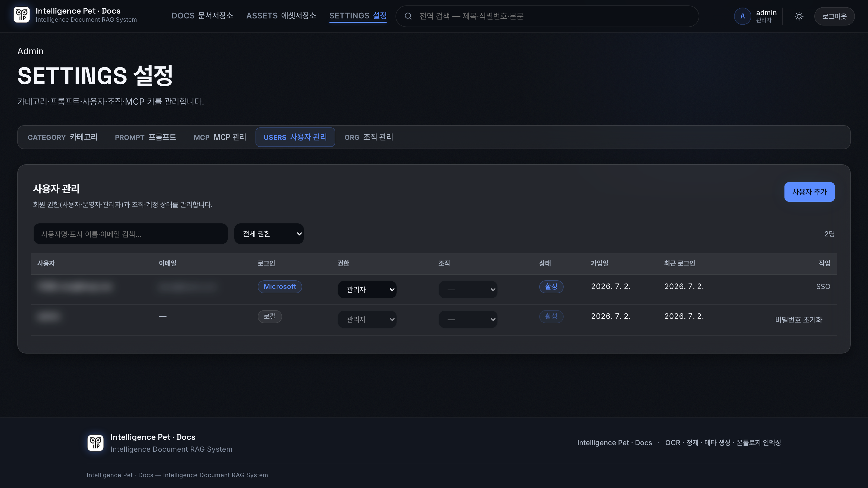Click the Intelligence Pet logo in the header
The width and height of the screenshot is (868, 488).
click(22, 15)
